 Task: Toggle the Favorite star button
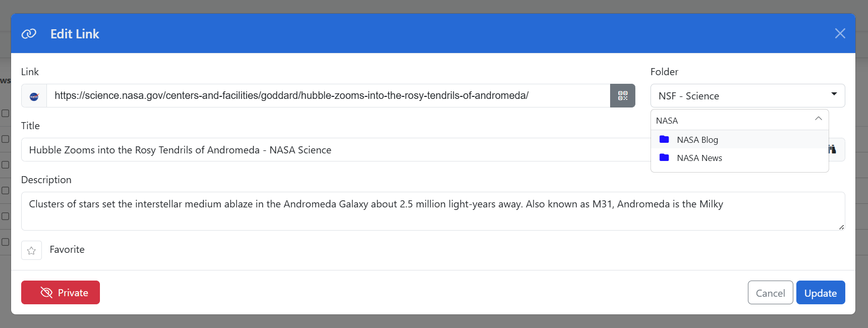[x=31, y=250]
